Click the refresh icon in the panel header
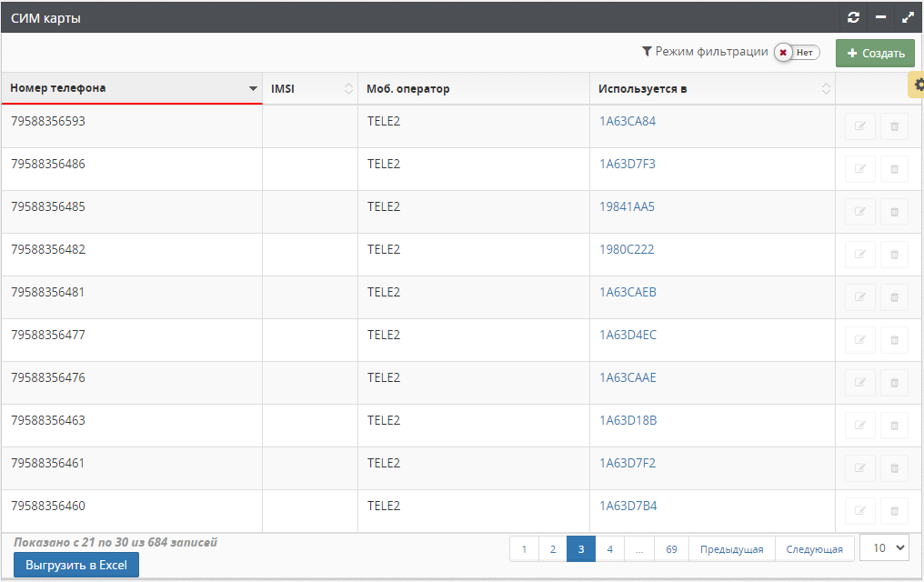Viewport: 924px width, 582px height. pos(853,17)
